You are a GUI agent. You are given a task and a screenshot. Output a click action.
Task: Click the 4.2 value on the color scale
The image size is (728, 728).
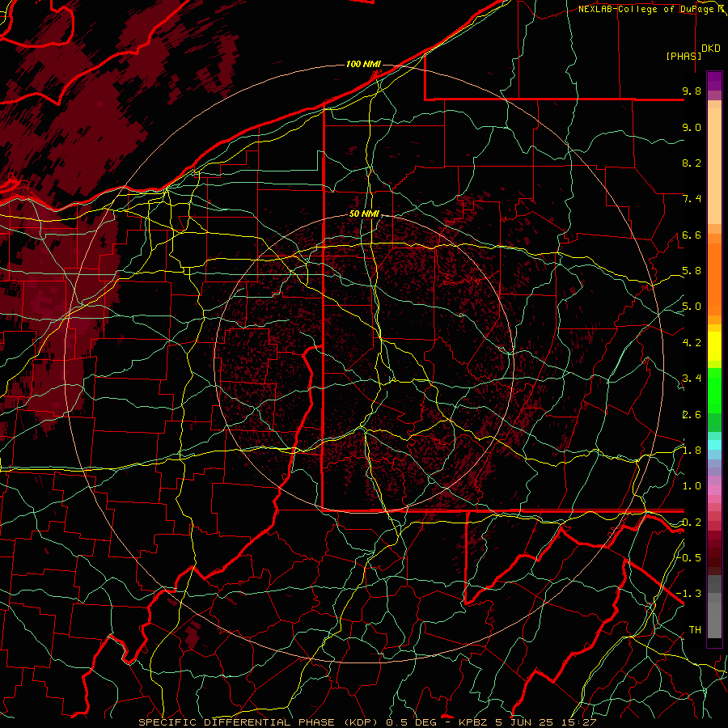692,343
